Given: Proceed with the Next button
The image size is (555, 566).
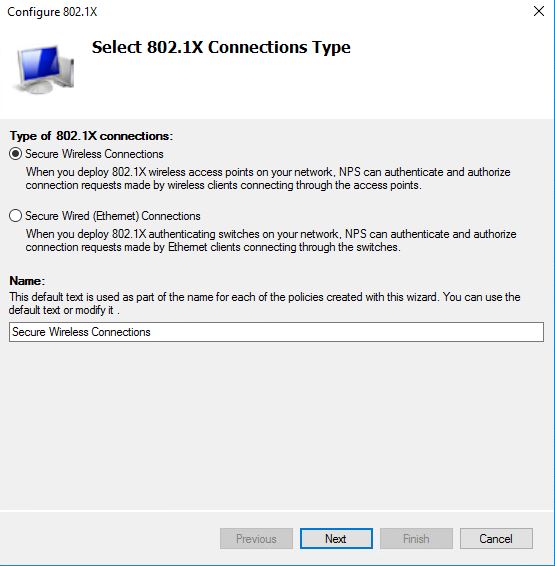Looking at the screenshot, I should tap(336, 539).
